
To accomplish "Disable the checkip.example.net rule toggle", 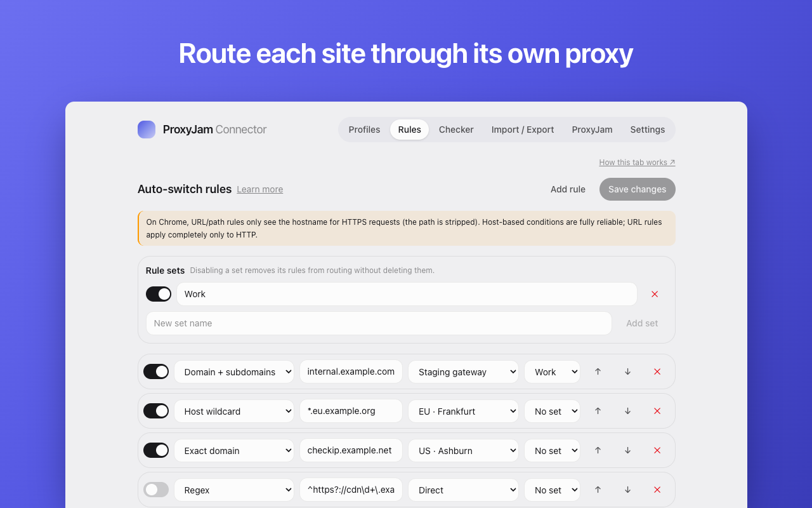I will pyautogui.click(x=156, y=450).
